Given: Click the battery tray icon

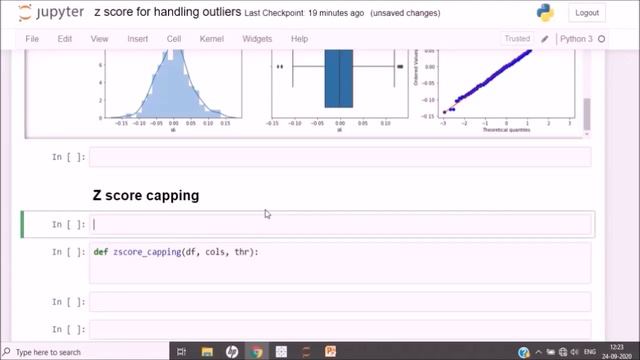Looking at the screenshot, I should click(x=551, y=352).
